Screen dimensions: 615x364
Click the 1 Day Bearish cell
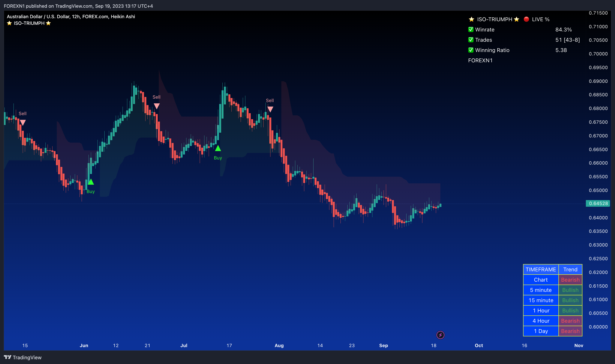[570, 331]
